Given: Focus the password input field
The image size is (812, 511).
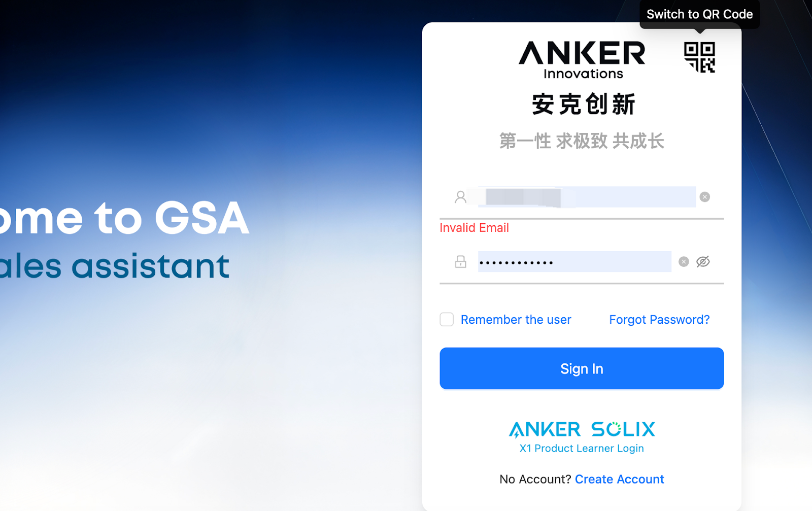Looking at the screenshot, I should pyautogui.click(x=574, y=262).
